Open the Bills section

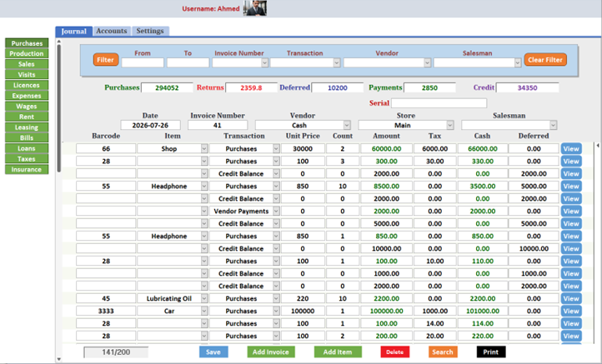(x=27, y=137)
